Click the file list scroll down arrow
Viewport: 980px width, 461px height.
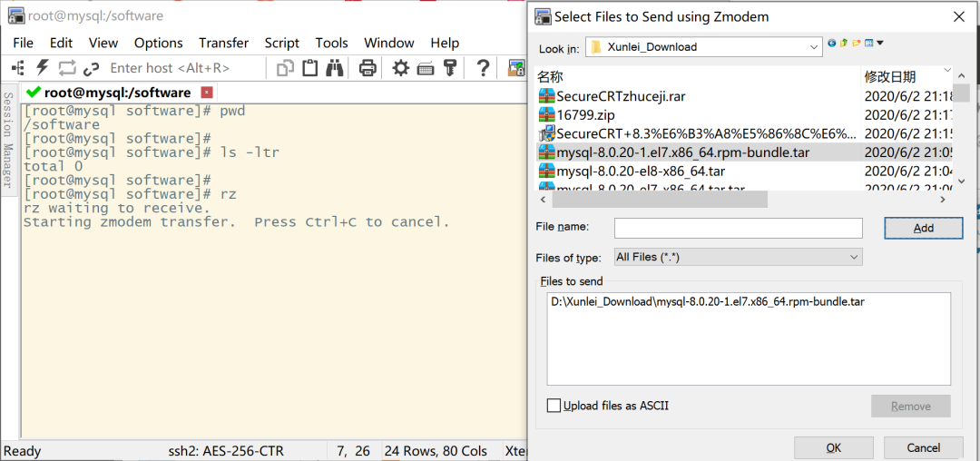click(x=961, y=181)
